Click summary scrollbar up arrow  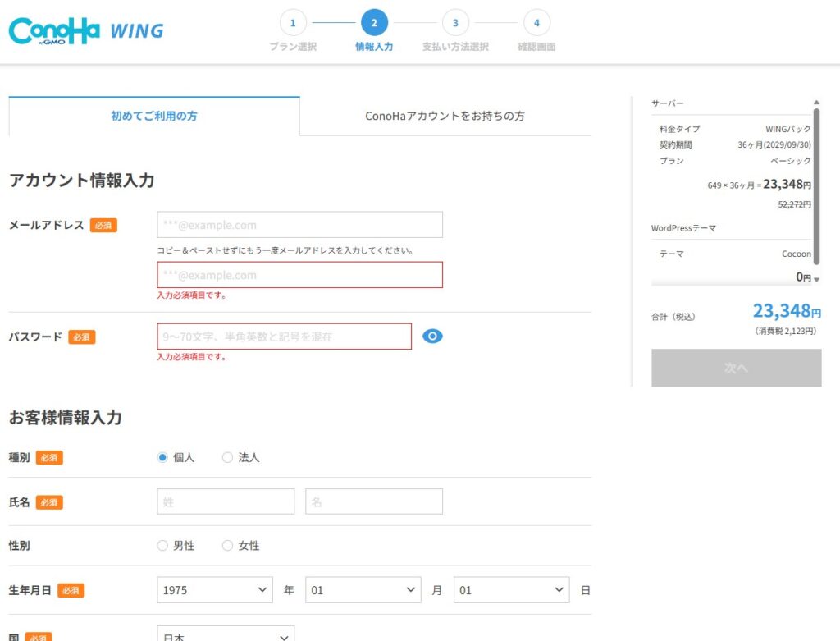[x=816, y=102]
